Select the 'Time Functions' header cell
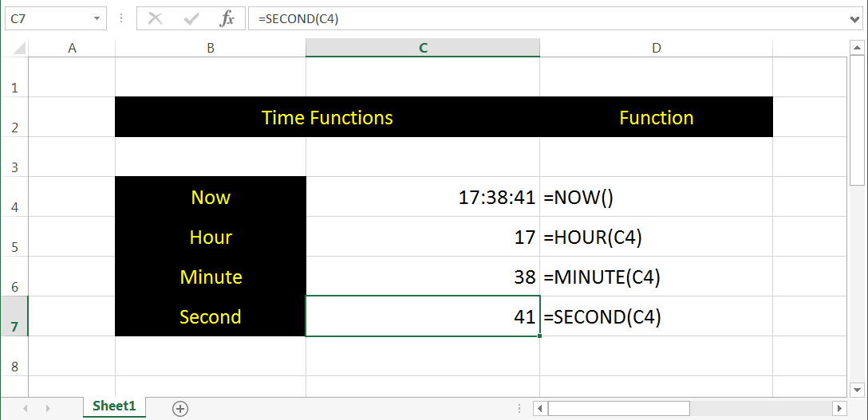The height and width of the screenshot is (420, 868). (327, 117)
